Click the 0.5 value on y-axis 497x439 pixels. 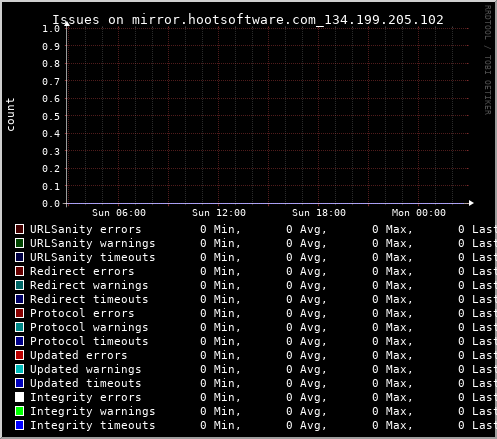51,116
